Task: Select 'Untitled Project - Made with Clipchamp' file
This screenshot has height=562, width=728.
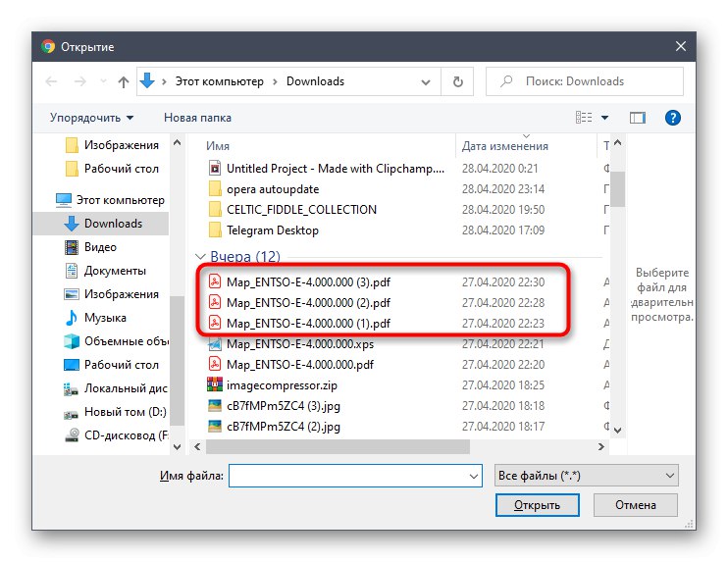Action: (325, 169)
